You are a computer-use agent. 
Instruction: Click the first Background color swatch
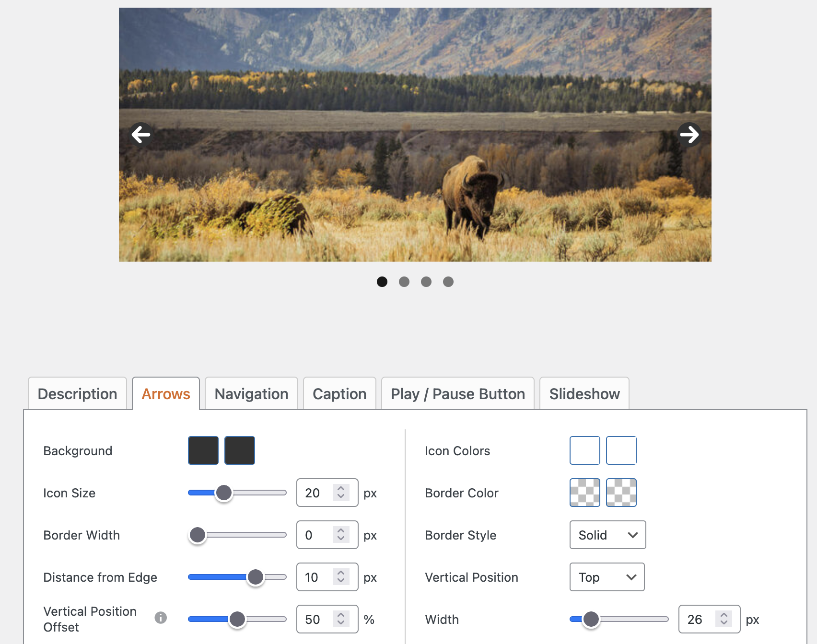click(203, 450)
